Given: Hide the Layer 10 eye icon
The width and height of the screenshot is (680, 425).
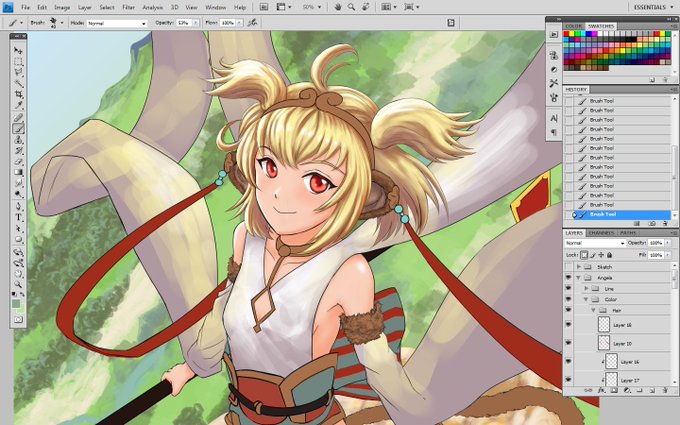Looking at the screenshot, I should coord(569,343).
